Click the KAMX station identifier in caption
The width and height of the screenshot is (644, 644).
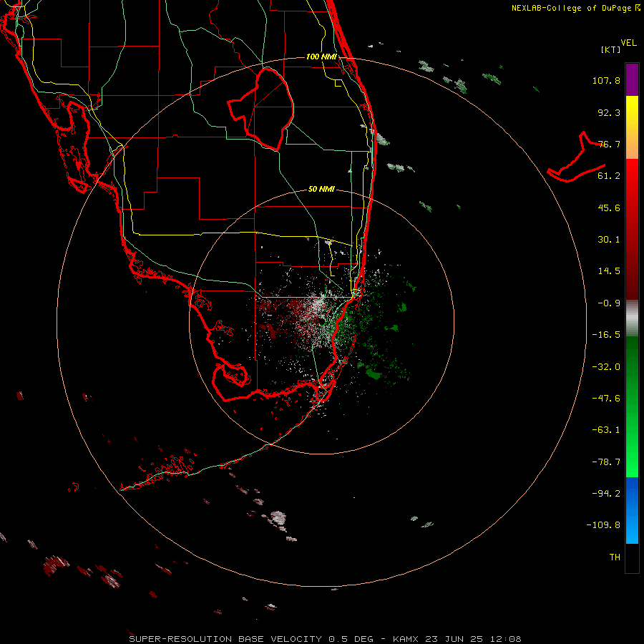point(406,639)
